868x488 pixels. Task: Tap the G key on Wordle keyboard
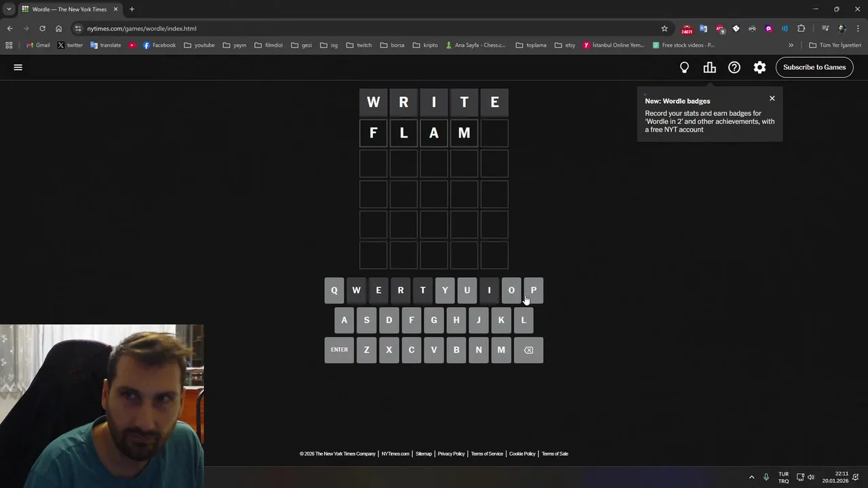tap(434, 320)
